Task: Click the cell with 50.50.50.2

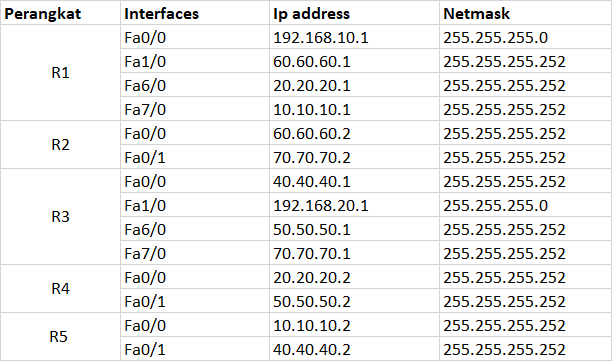Action: 354,301
